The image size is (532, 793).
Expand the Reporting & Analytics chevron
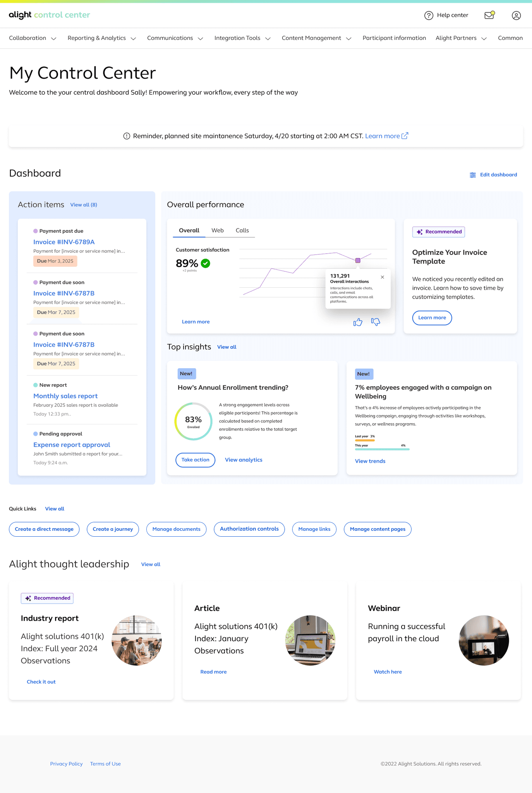click(133, 38)
